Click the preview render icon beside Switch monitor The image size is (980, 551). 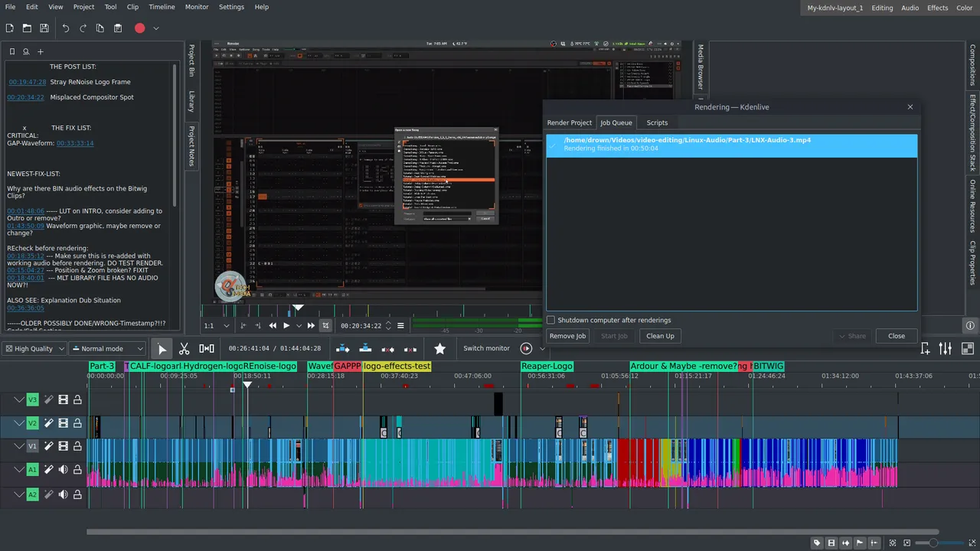(x=526, y=348)
